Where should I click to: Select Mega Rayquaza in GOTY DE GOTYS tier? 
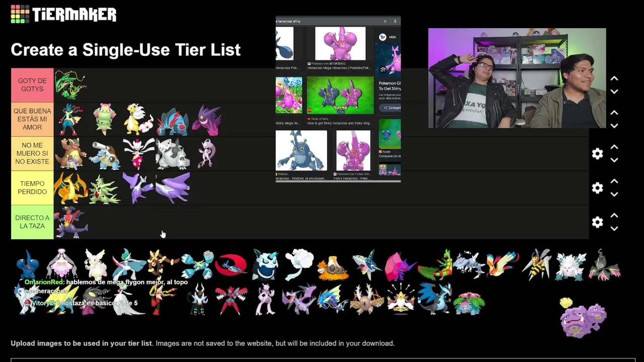click(70, 85)
